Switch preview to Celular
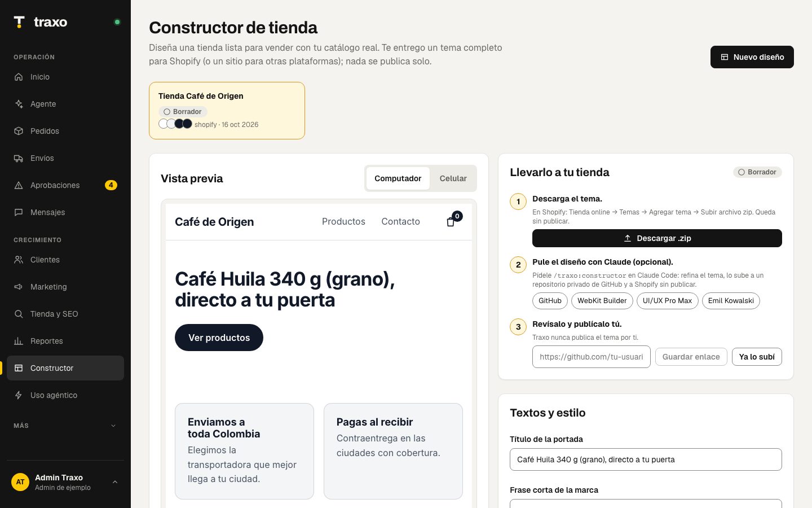 coord(453,178)
